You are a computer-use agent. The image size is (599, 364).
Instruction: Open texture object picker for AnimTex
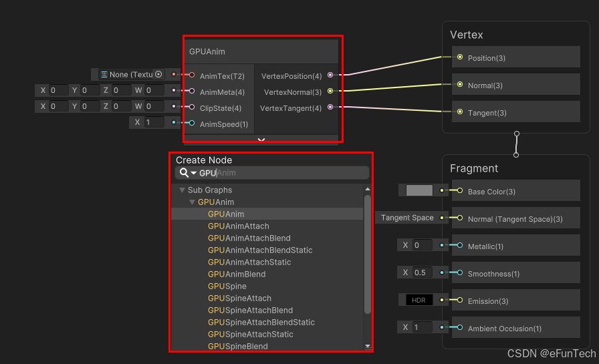158,74
